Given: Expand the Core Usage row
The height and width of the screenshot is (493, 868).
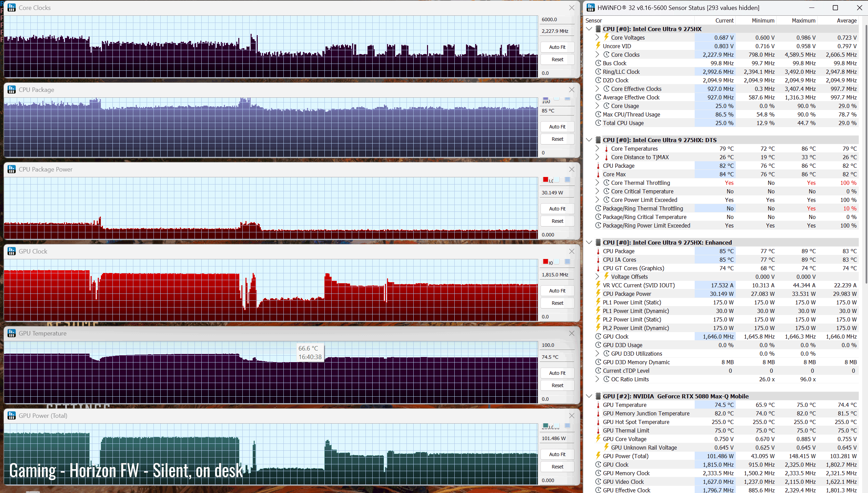Looking at the screenshot, I should (x=597, y=106).
